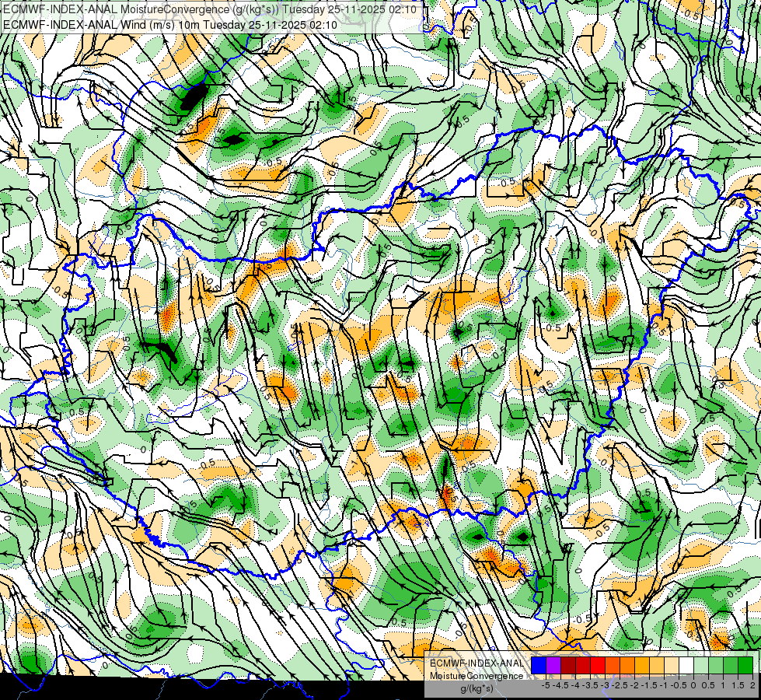Click the medium green swatch ending at 1.5

click(x=731, y=666)
